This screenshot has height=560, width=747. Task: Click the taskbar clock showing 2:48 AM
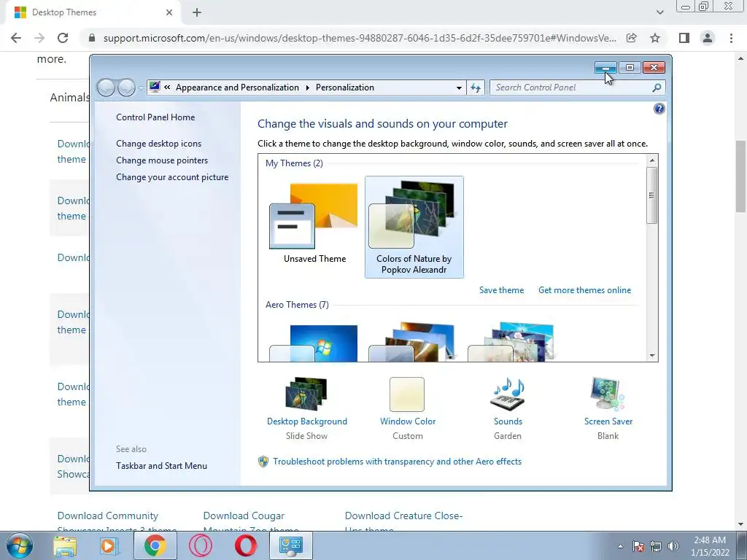click(710, 546)
